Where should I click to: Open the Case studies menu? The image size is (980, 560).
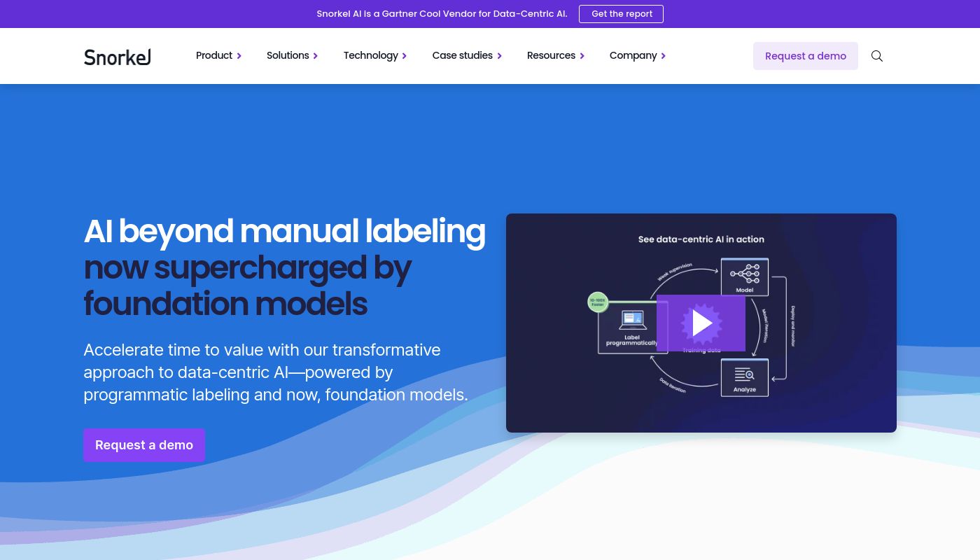point(467,55)
